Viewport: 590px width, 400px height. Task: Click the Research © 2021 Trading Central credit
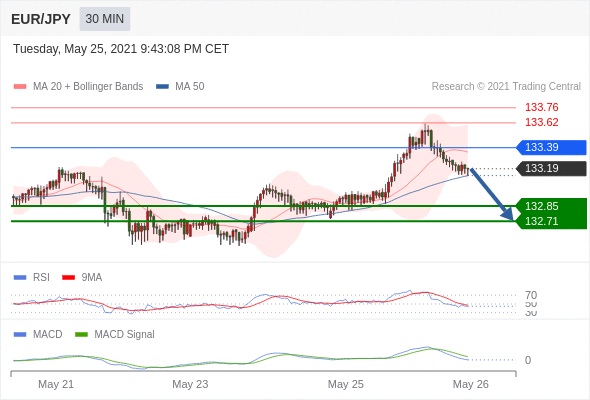[x=506, y=87]
